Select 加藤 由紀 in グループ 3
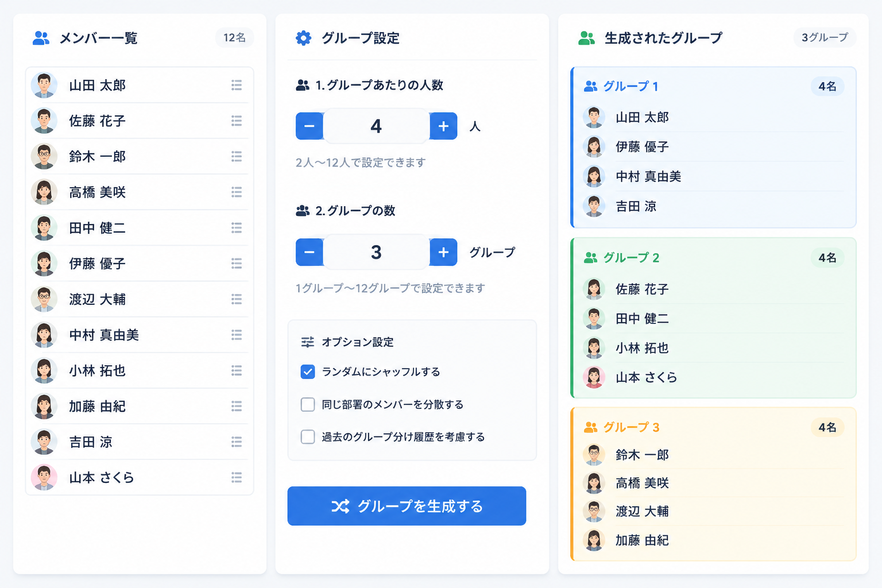 tap(713, 540)
